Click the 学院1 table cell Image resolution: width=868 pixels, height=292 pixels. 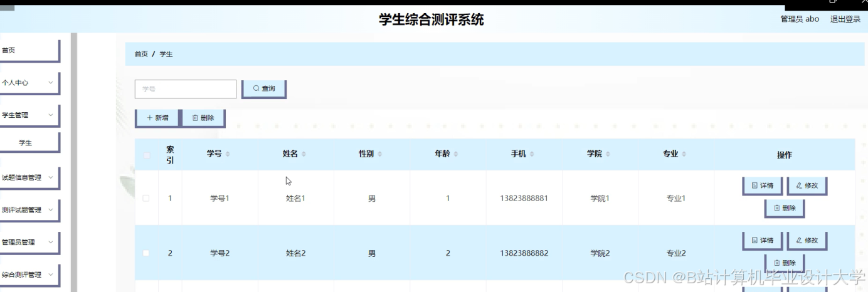click(600, 198)
